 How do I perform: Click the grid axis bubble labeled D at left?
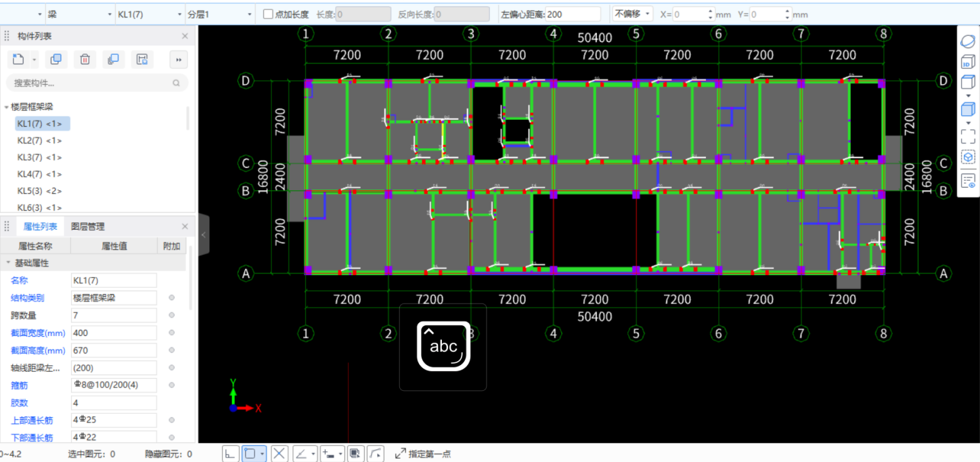pos(246,81)
